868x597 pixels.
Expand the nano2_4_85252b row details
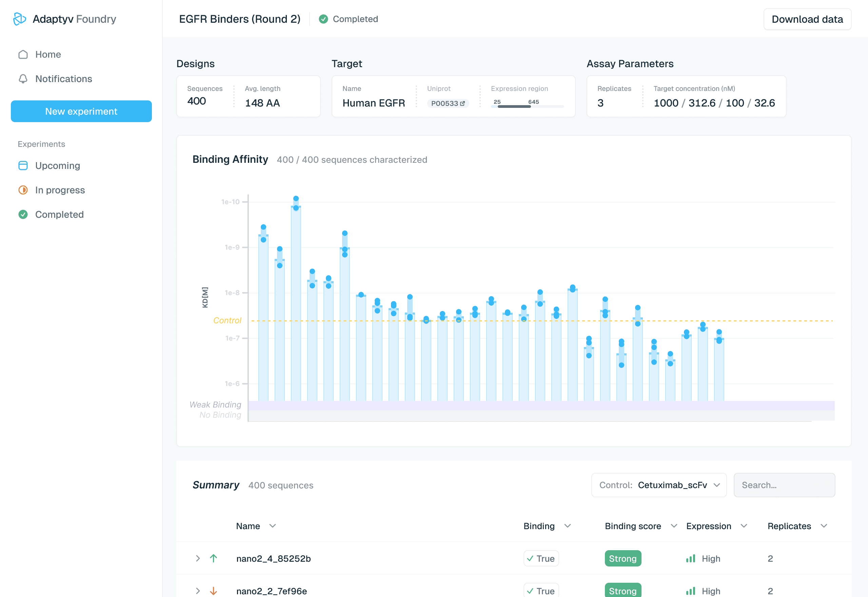(197, 558)
